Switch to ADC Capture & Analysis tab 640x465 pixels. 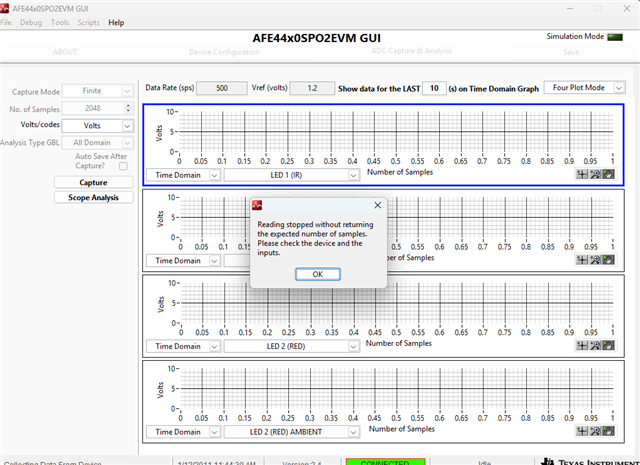click(411, 51)
